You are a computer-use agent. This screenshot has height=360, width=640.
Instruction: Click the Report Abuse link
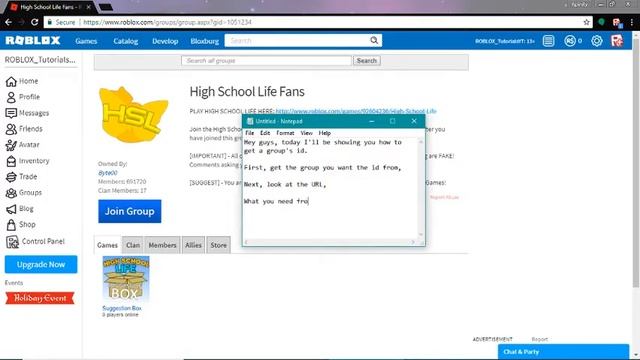coord(444,198)
